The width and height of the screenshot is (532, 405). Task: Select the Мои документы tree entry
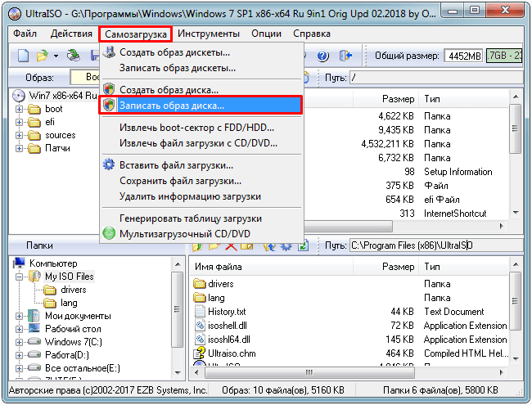(78, 316)
